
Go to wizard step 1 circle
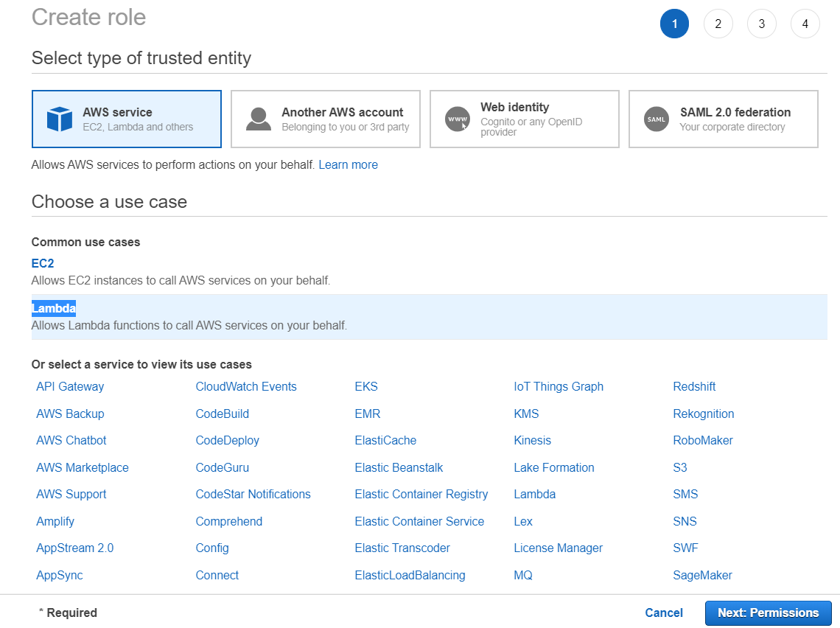(674, 24)
